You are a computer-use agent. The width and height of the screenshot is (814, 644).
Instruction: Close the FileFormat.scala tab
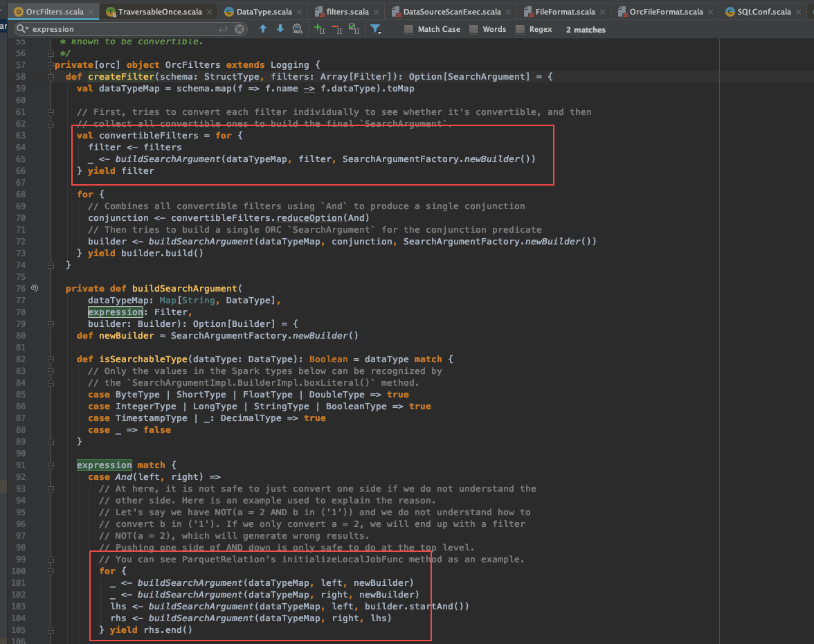pos(602,11)
